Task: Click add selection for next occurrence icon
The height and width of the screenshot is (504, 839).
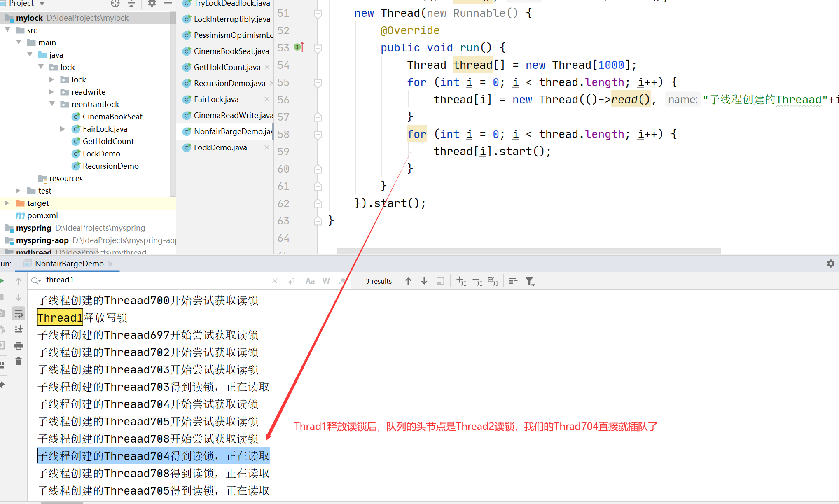Action: pos(461,281)
